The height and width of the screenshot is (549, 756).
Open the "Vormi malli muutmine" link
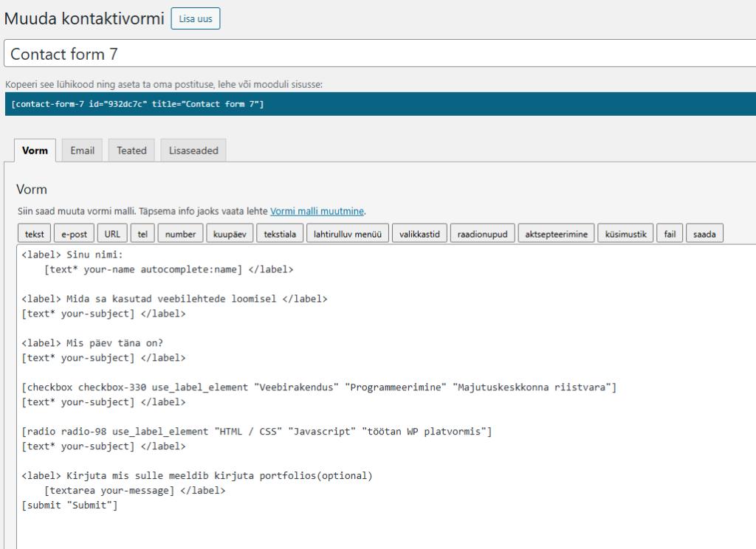317,211
